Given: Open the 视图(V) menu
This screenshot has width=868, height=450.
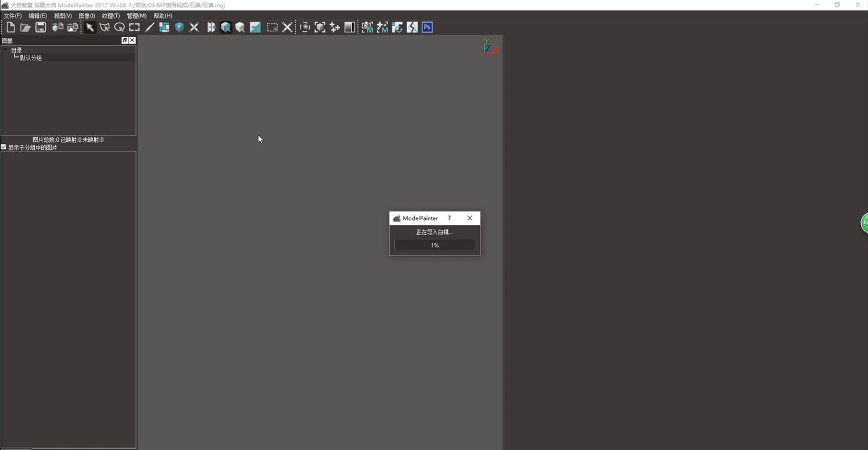Looking at the screenshot, I should (x=62, y=16).
